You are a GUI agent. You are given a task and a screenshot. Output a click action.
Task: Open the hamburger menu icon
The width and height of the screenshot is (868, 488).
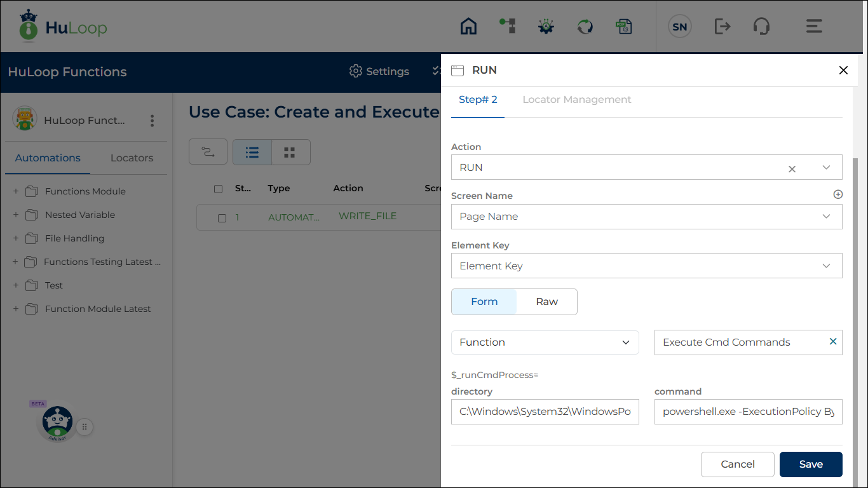click(x=814, y=27)
